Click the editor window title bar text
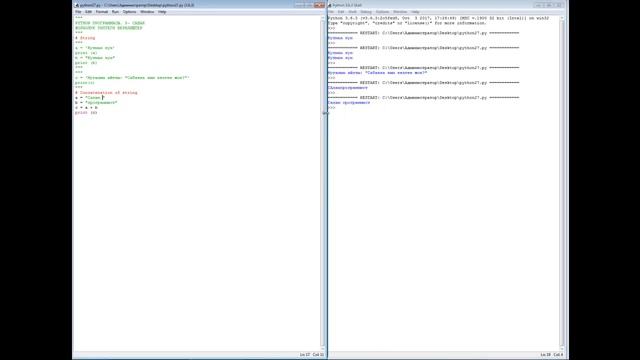Screen dimensions: 640x360 click(137, 5)
